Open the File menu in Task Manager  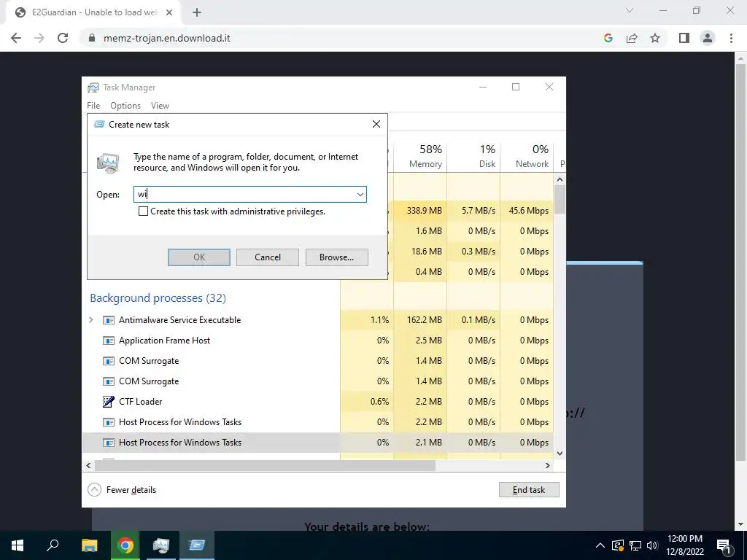pyautogui.click(x=93, y=106)
